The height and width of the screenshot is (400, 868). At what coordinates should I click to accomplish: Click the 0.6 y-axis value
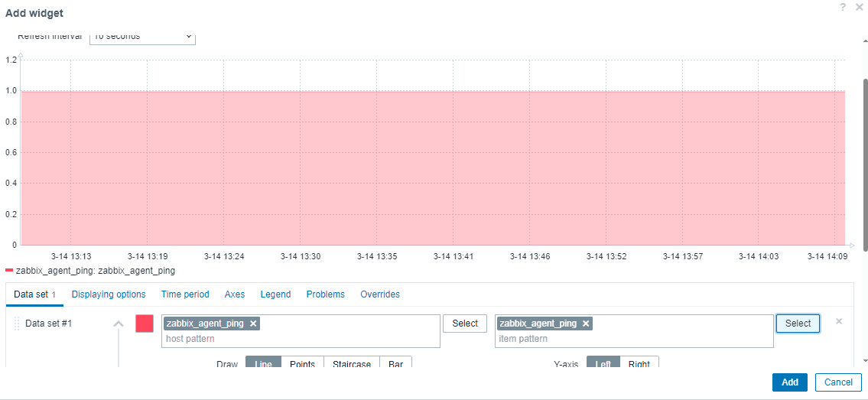(x=11, y=152)
